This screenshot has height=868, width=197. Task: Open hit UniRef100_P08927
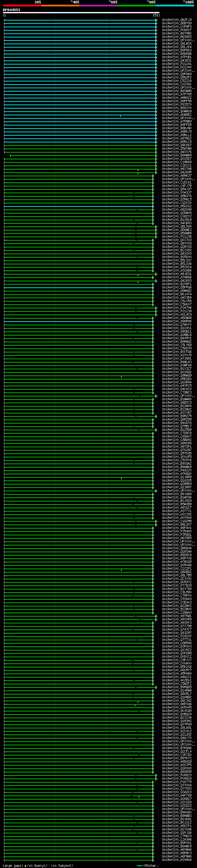tap(177, 30)
